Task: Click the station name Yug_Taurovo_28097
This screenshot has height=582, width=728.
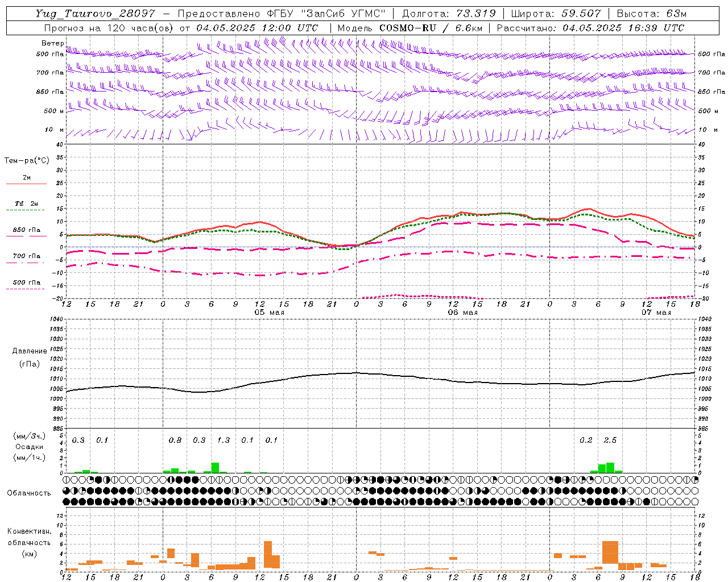Action: point(96,14)
